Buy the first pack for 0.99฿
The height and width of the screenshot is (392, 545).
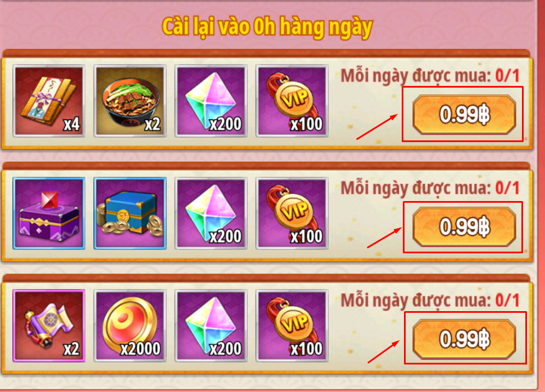point(464,115)
